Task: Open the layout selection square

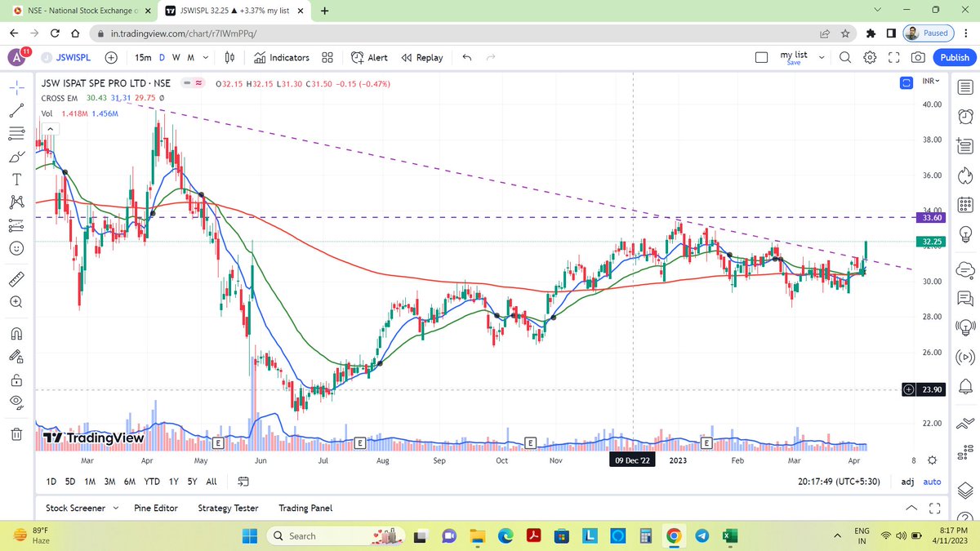Action: 762,58
